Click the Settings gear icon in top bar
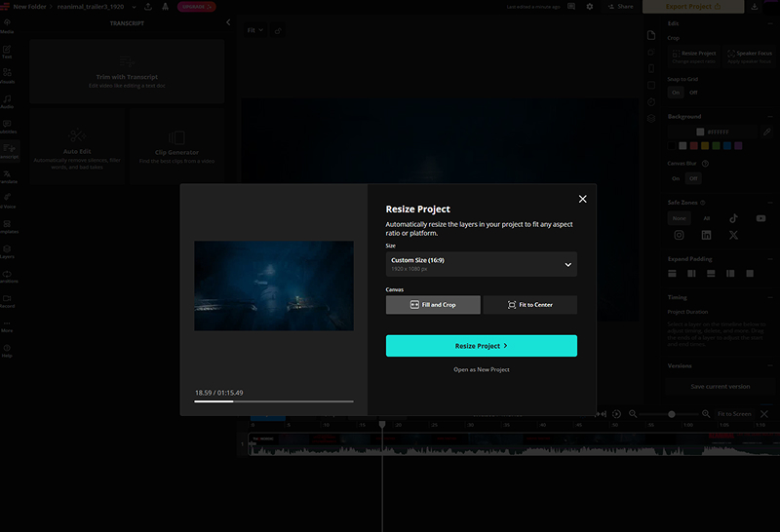The image size is (780, 532). tap(589, 7)
